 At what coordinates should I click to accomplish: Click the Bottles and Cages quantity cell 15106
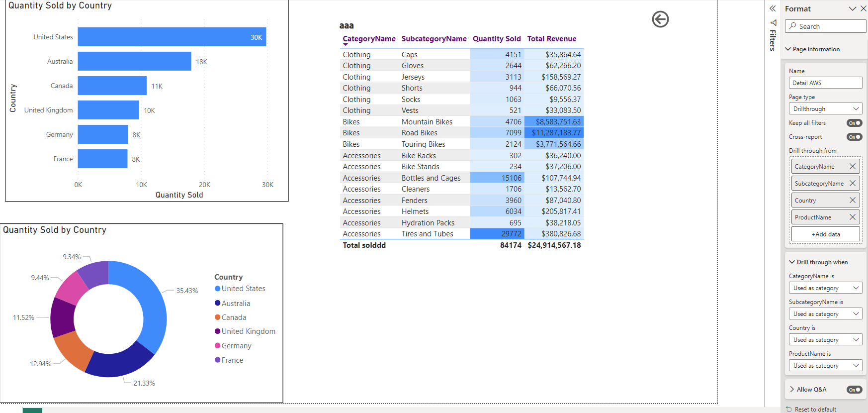497,178
